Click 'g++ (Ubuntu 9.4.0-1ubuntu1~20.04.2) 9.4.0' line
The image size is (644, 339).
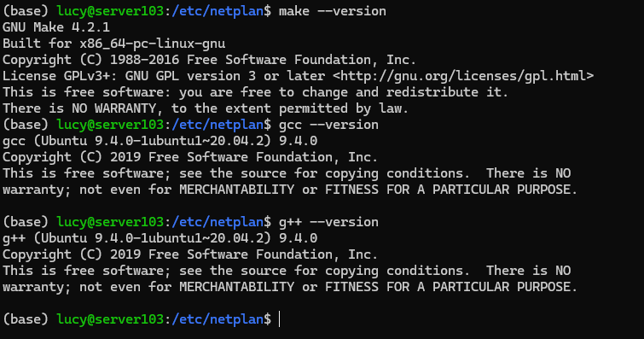click(x=160, y=238)
